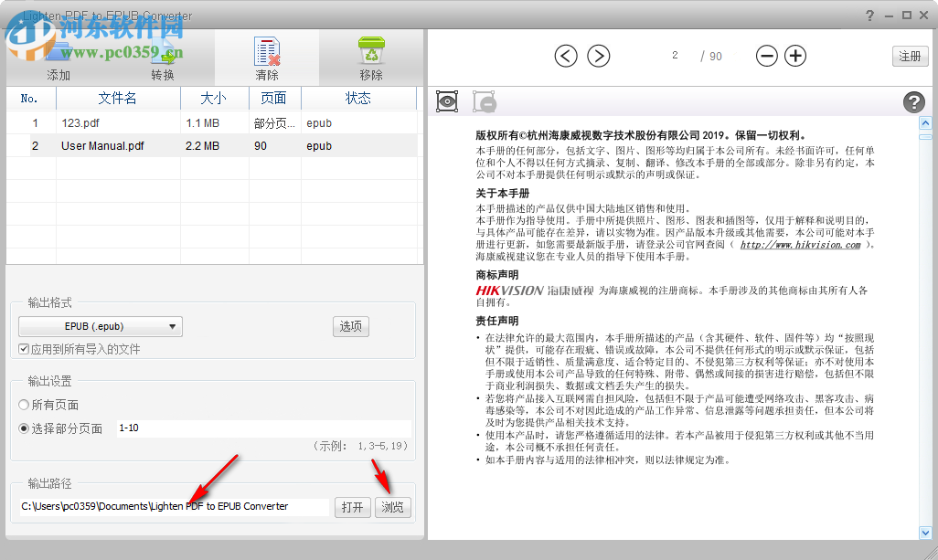The image size is (938, 560).
Task: Zoom out the preview with the minus icon
Action: tap(766, 56)
